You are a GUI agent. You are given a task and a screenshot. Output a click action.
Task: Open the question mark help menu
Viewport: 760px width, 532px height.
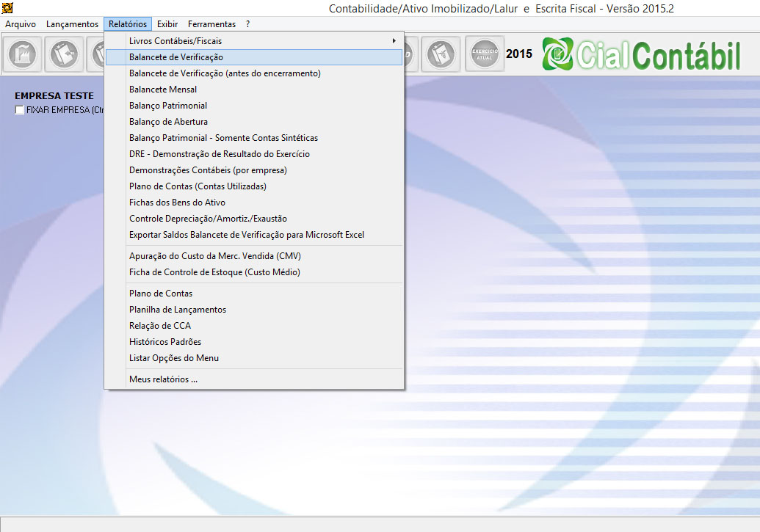248,24
